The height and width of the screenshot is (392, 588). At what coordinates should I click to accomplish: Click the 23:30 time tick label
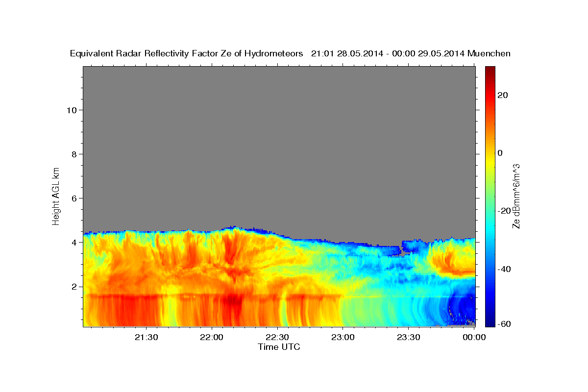tap(408, 337)
